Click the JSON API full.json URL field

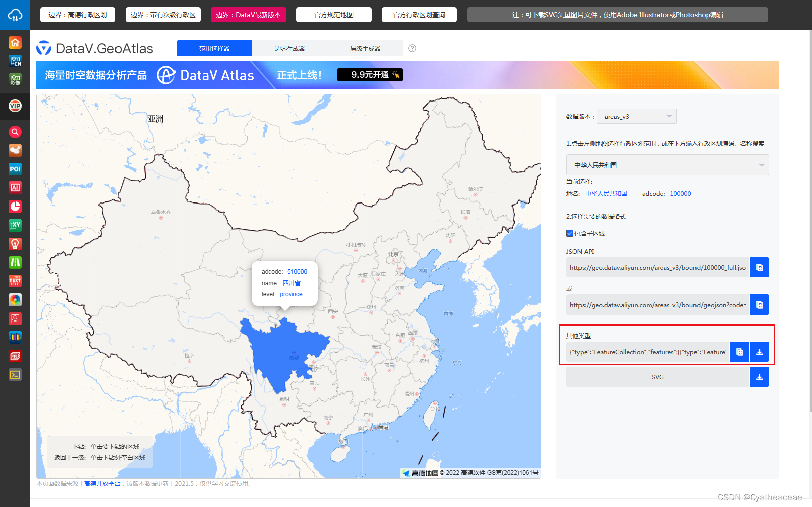[658, 267]
